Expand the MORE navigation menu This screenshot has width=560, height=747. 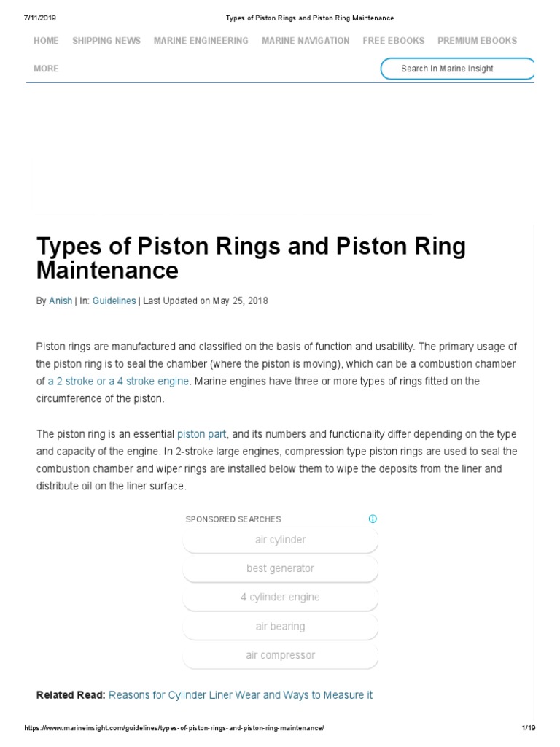(46, 69)
